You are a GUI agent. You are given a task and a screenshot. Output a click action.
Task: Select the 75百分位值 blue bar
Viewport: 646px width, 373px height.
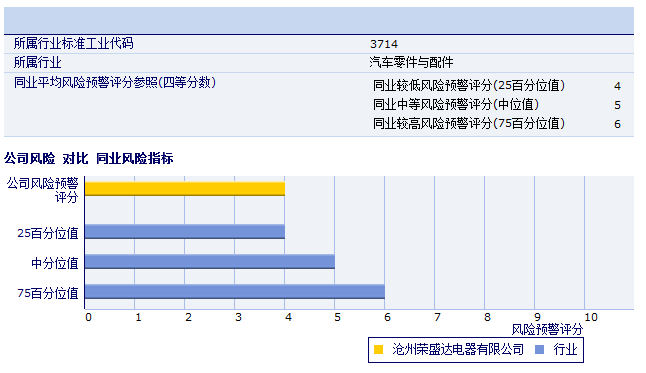coord(234,291)
